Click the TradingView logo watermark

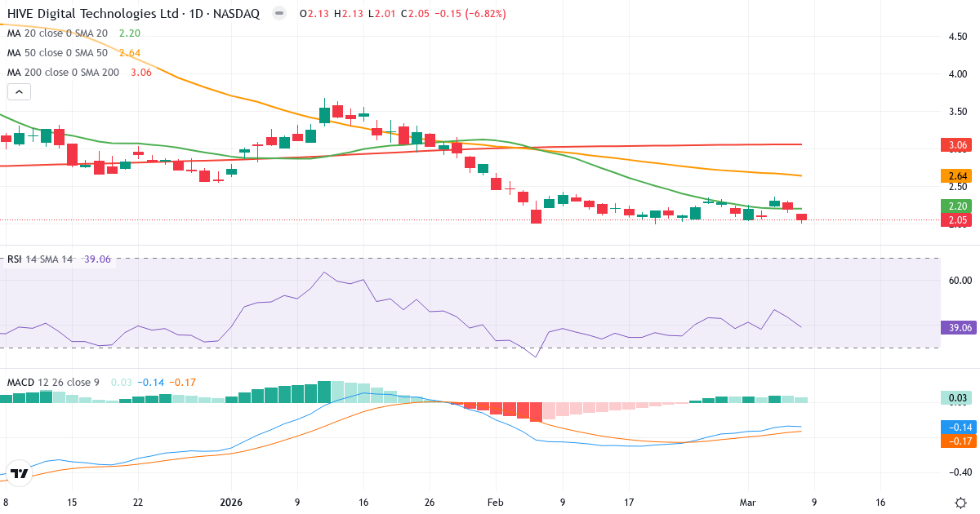click(x=20, y=471)
